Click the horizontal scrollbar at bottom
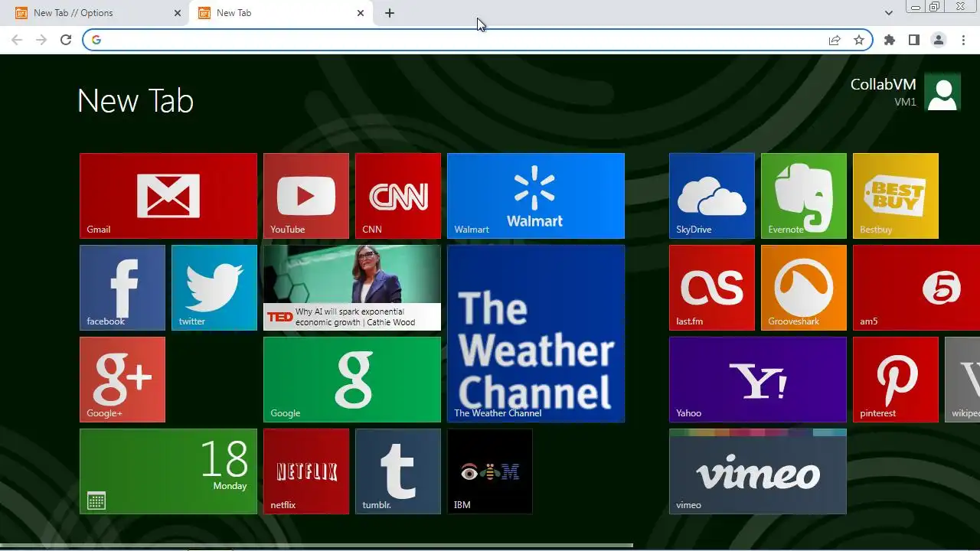980x551 pixels. click(x=316, y=546)
